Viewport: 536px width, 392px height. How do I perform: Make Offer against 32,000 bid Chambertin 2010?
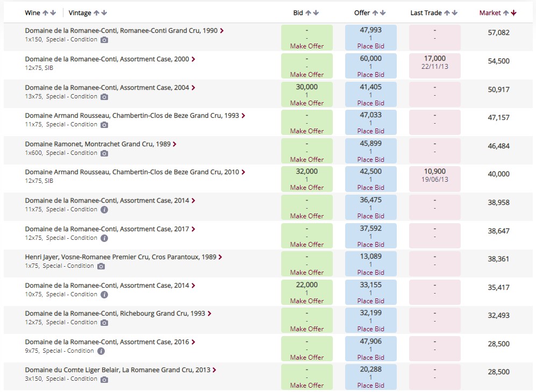(306, 188)
